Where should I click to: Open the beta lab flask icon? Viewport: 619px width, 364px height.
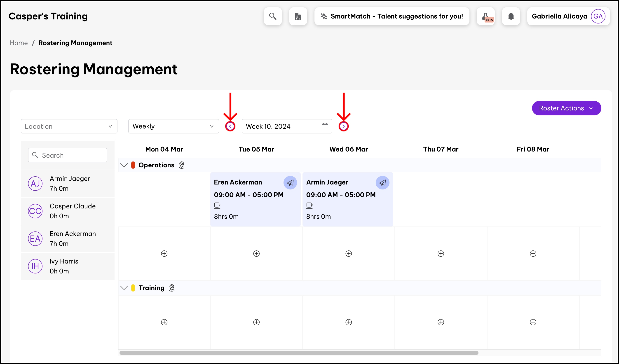point(486,16)
